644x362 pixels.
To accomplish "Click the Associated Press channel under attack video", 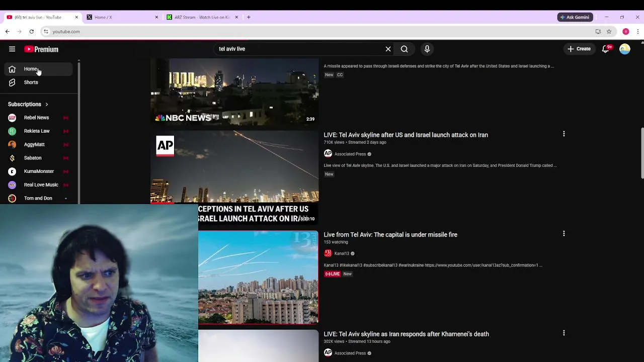I will pos(350,154).
